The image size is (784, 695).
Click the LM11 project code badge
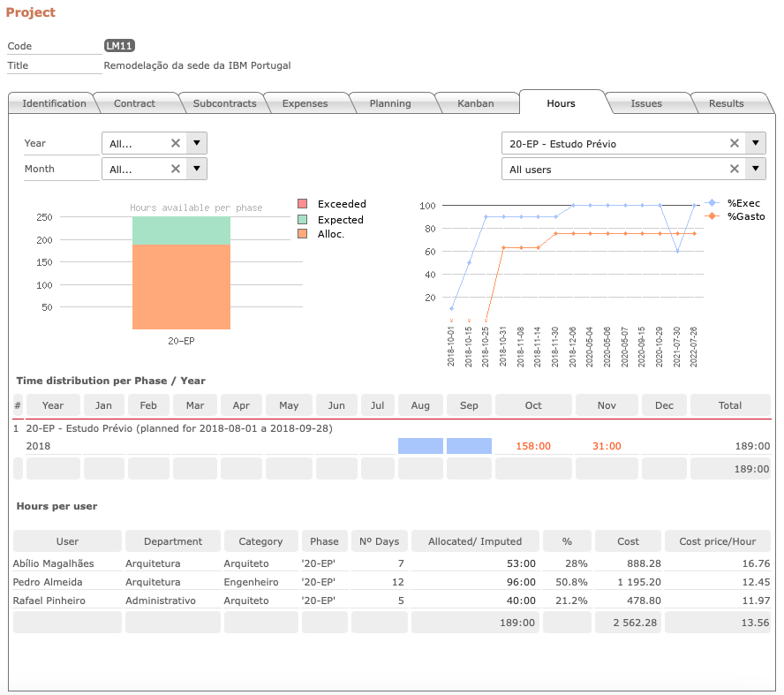(x=119, y=46)
